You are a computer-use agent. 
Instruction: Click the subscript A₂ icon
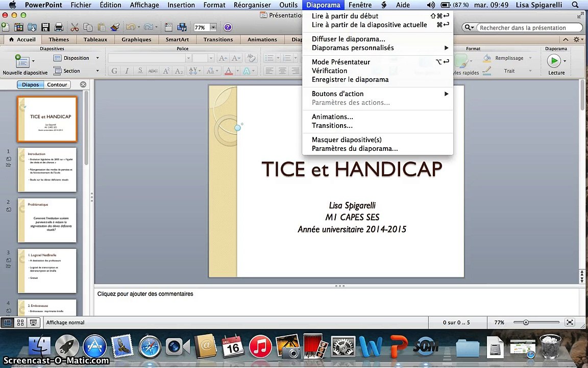[x=179, y=71]
